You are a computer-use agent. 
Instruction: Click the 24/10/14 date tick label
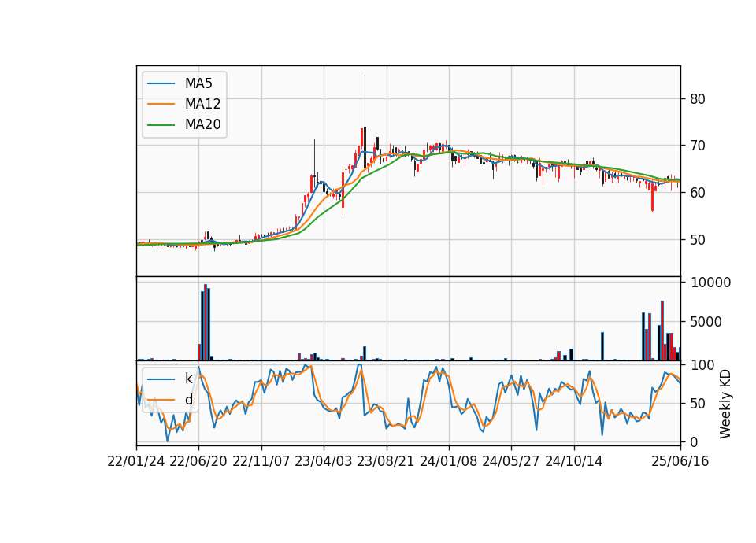tap(574, 462)
